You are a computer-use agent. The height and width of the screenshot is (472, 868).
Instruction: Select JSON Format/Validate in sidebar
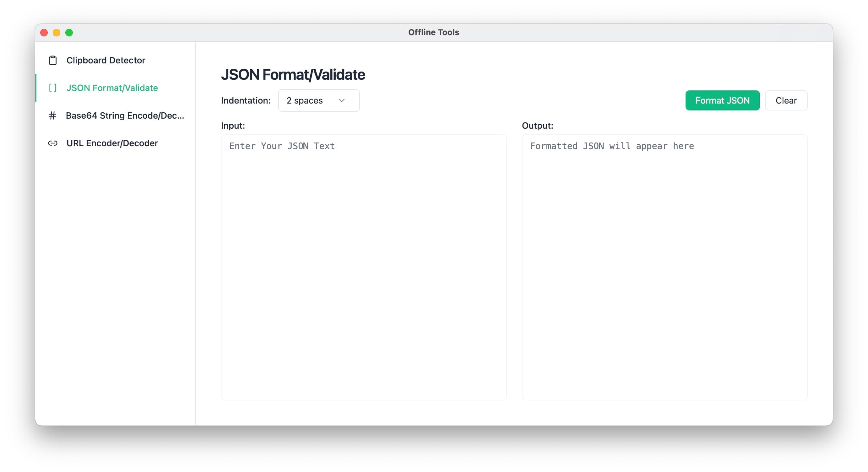115,88
